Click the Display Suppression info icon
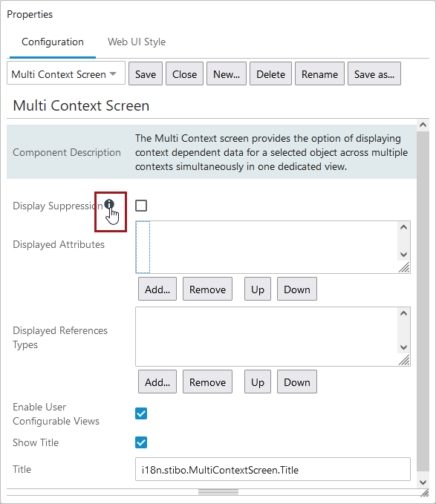 pos(109,204)
